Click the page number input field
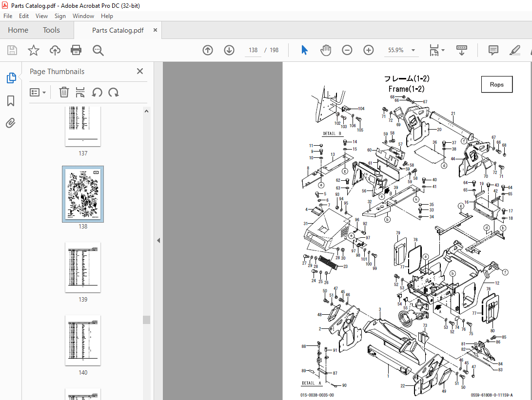The width and height of the screenshot is (532, 400). point(253,50)
